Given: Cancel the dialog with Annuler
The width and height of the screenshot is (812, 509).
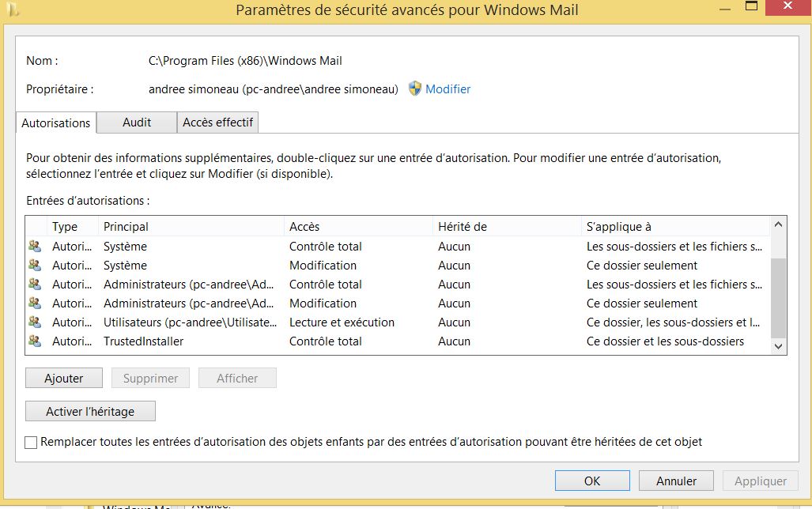Looking at the screenshot, I should (676, 481).
